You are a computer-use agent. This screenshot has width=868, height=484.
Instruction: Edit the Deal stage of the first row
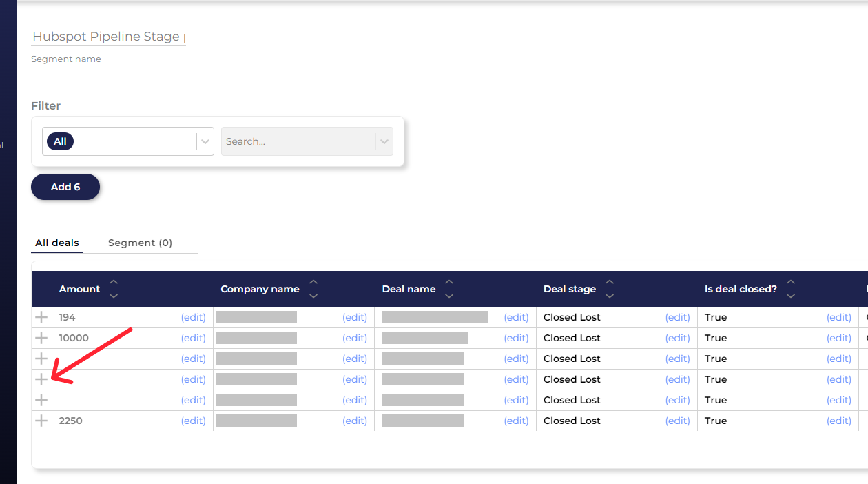click(677, 317)
